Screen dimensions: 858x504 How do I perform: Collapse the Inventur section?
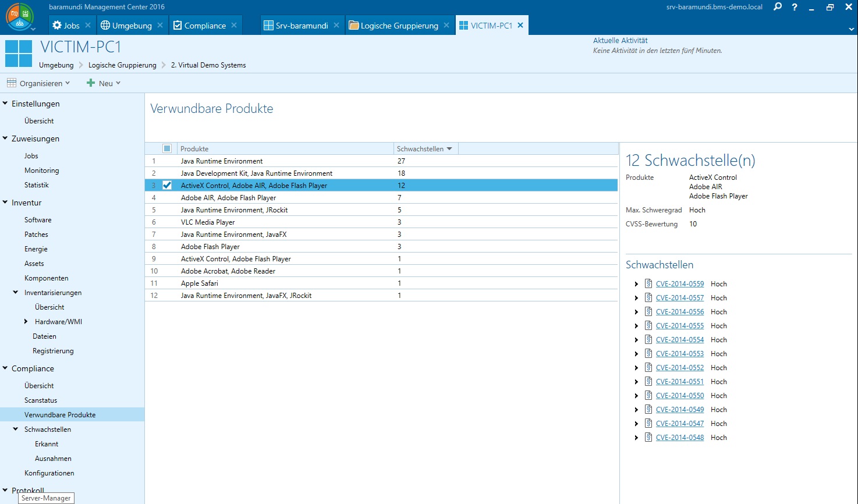point(5,202)
